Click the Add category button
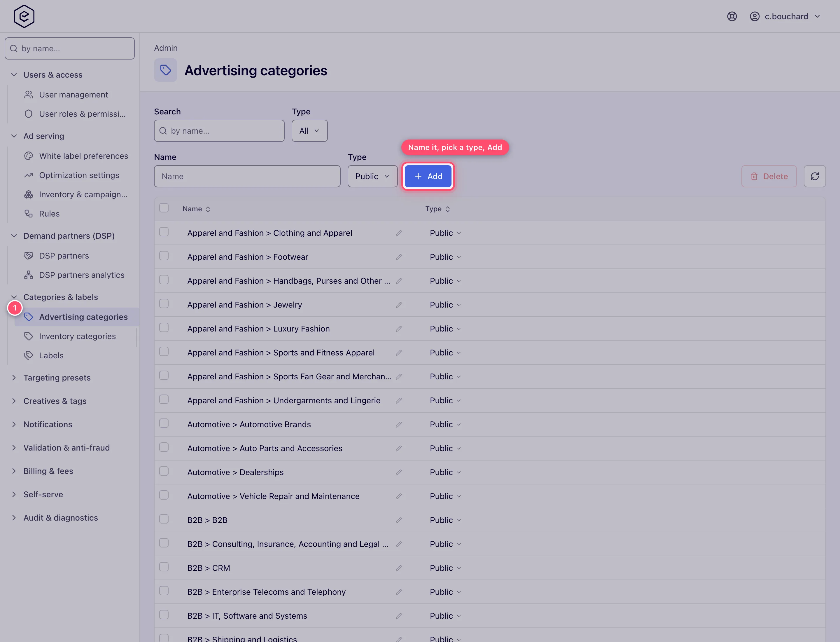Image resolution: width=840 pixels, height=642 pixels. tap(428, 176)
